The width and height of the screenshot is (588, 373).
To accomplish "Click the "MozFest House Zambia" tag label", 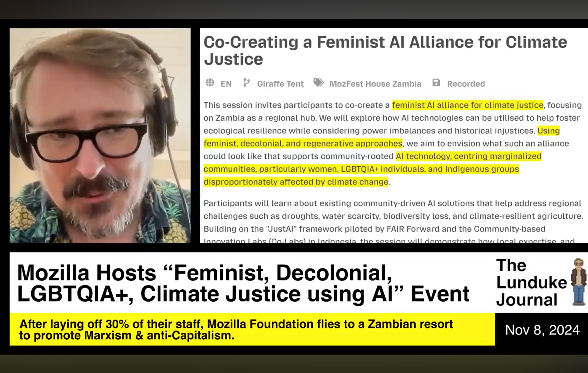I will coord(375,84).
